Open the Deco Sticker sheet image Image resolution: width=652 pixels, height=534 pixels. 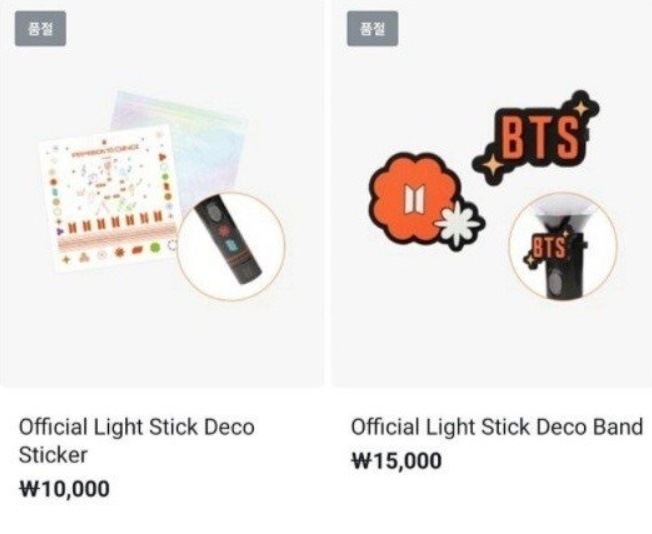108,200
